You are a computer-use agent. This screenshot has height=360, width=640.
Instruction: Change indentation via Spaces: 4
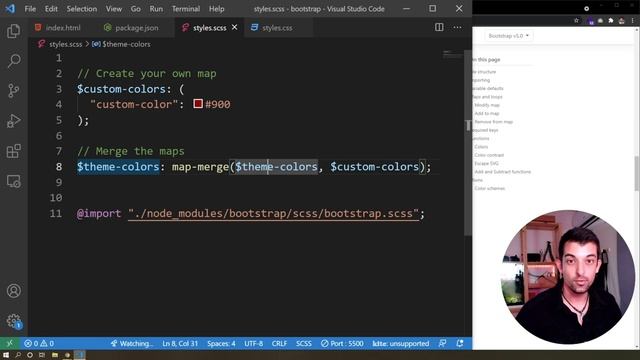pyautogui.click(x=221, y=344)
